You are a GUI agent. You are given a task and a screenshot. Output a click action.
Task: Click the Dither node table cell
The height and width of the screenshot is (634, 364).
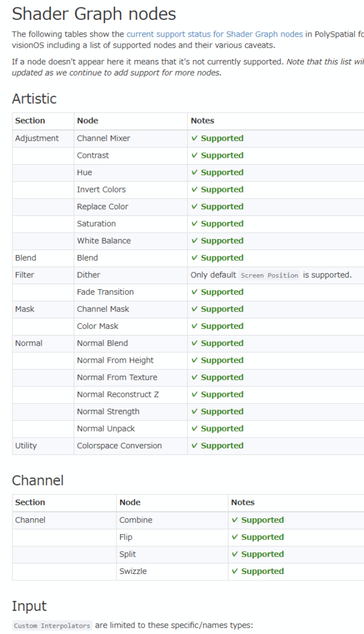coord(131,275)
